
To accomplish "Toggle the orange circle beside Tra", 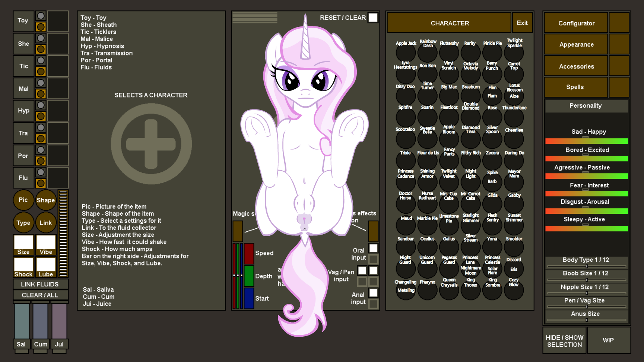I will [41, 139].
